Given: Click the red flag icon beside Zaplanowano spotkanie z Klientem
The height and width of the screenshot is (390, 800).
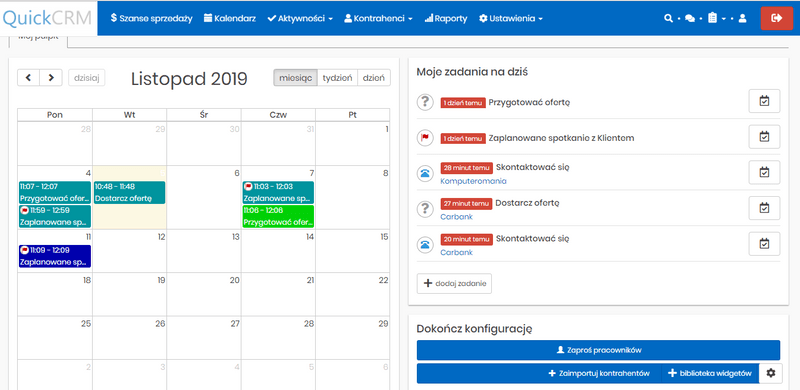Looking at the screenshot, I should [424, 138].
